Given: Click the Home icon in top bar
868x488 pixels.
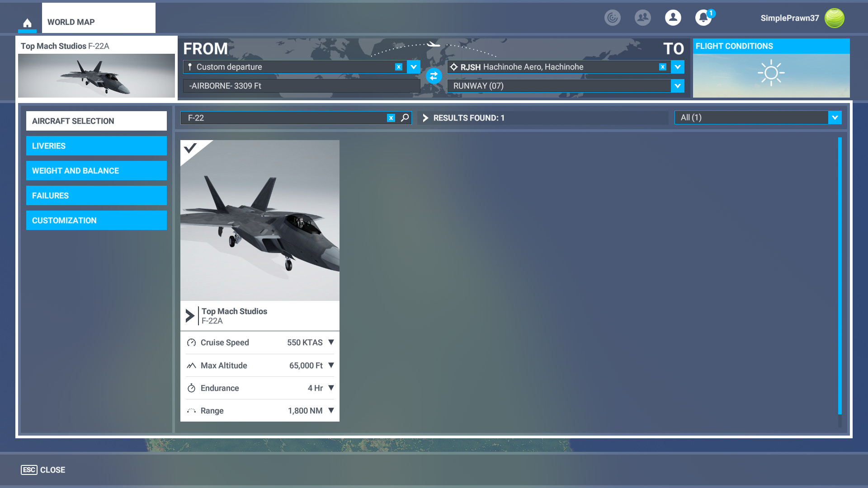Looking at the screenshot, I should point(27,23).
